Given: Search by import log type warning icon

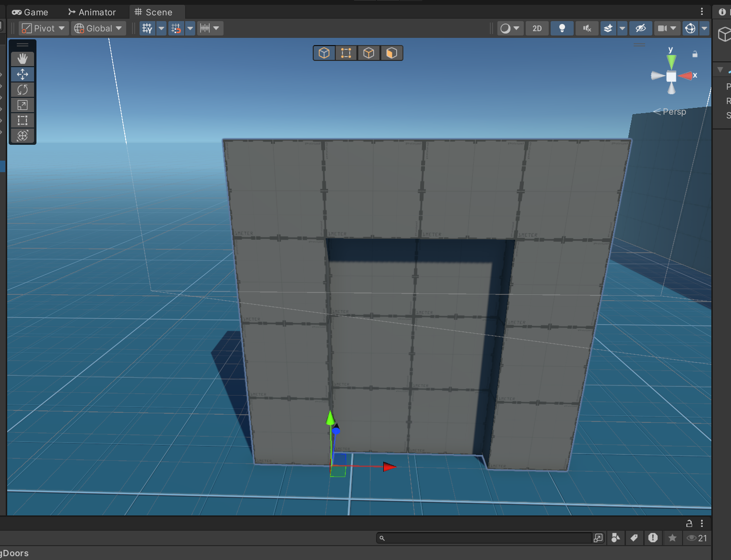Looking at the screenshot, I should 653,538.
